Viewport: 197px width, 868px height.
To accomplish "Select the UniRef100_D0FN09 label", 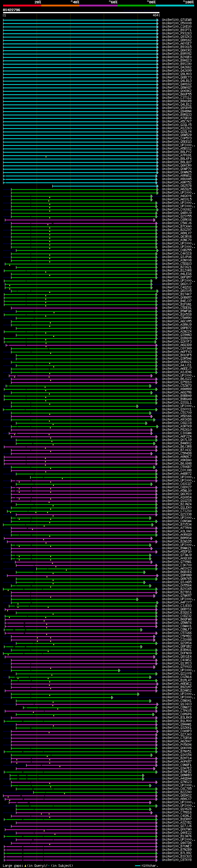I will (177, 653).
